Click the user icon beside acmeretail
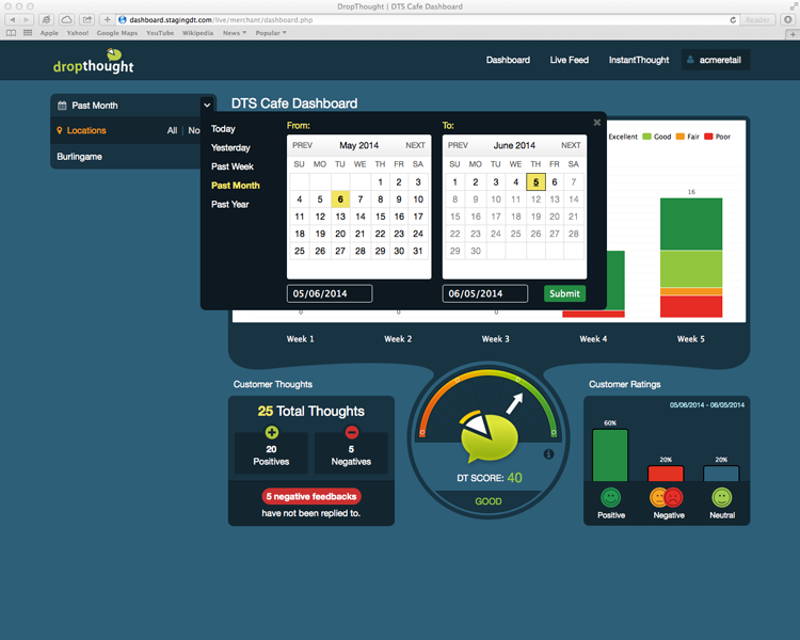800x640 pixels. tap(690, 60)
